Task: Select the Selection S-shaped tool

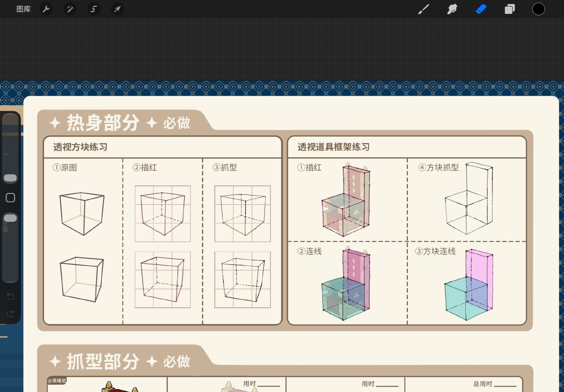Action: click(94, 9)
